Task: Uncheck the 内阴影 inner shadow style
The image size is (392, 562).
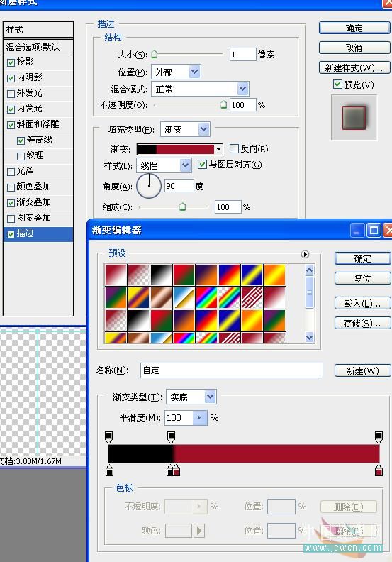Action: coord(11,78)
